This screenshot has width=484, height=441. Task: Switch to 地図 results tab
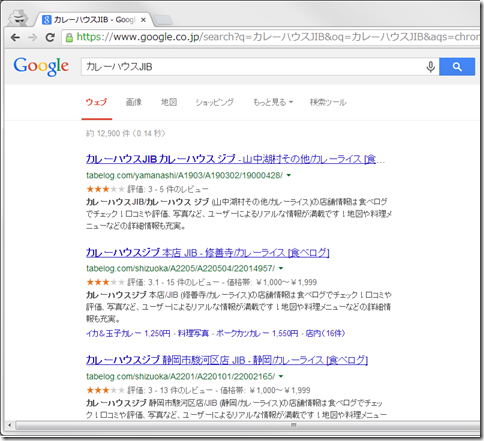tap(169, 102)
